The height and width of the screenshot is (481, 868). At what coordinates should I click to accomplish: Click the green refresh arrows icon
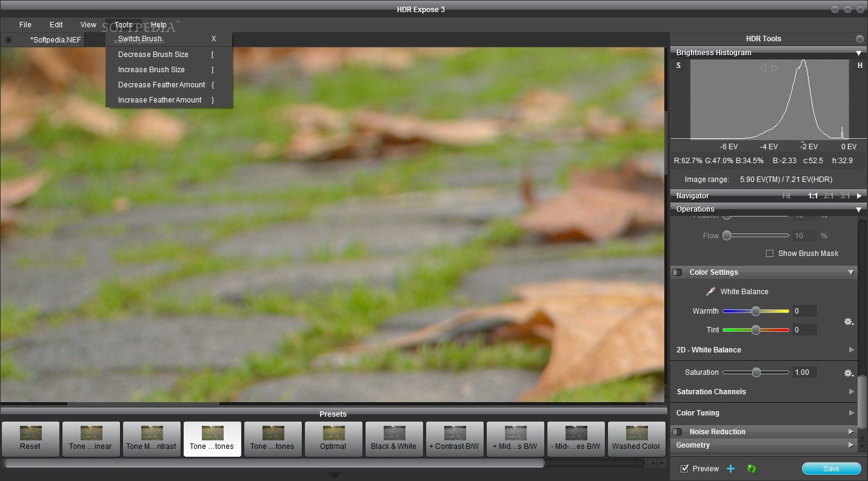click(752, 469)
